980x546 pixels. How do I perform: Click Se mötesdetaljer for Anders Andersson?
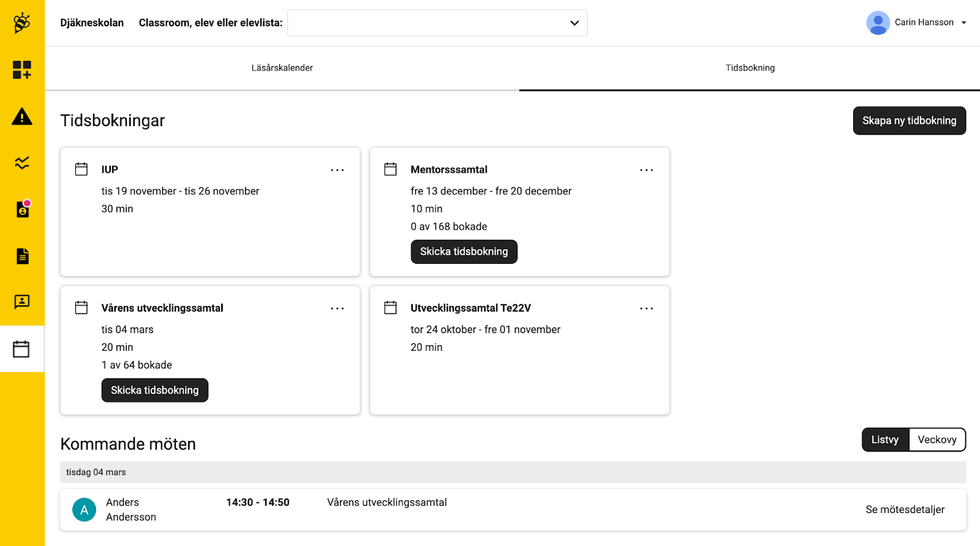coord(905,509)
